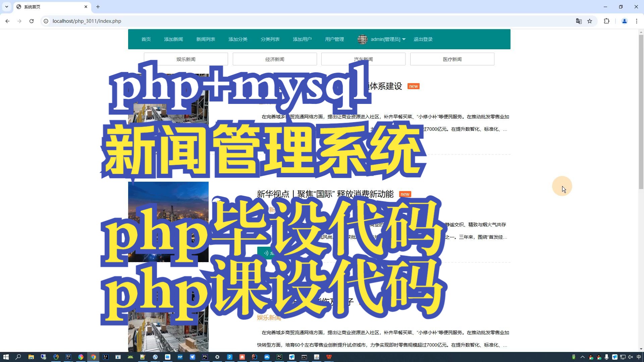Open File Explorer from taskbar
The width and height of the screenshot is (644, 362).
pyautogui.click(x=31, y=357)
